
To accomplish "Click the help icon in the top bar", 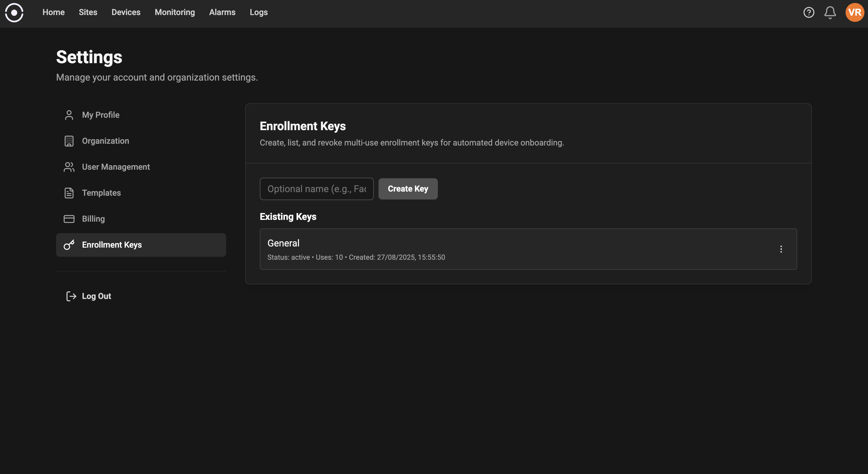I will [809, 12].
